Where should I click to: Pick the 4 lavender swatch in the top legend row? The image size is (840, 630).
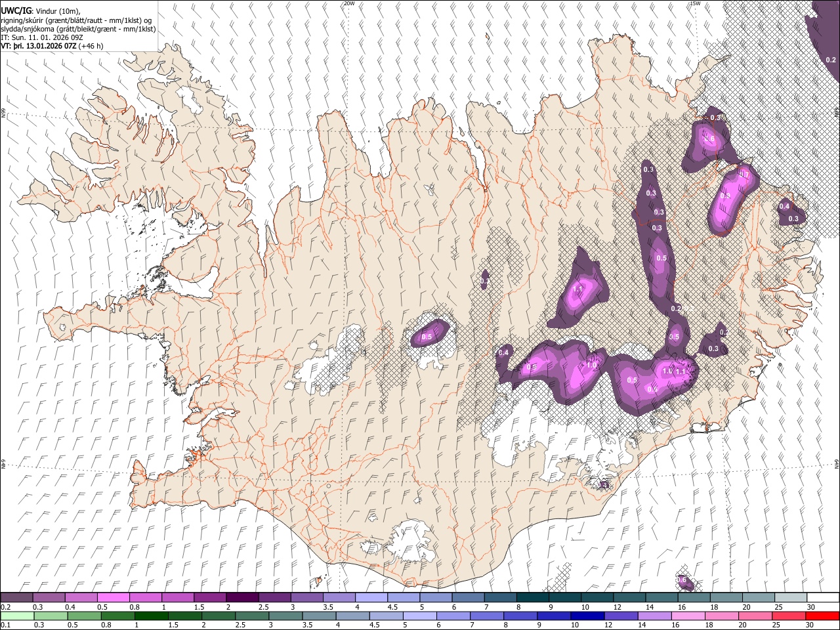coord(371,597)
